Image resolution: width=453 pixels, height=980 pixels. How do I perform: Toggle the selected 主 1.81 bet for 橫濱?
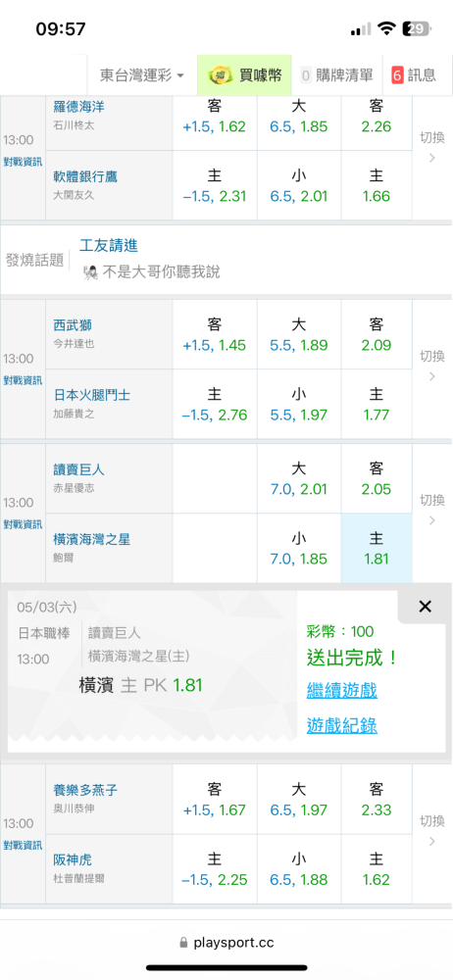[377, 548]
